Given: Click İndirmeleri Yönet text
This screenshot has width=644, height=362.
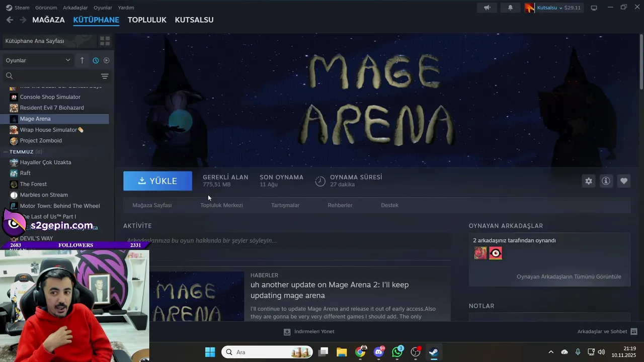Looking at the screenshot, I should coord(314,332).
